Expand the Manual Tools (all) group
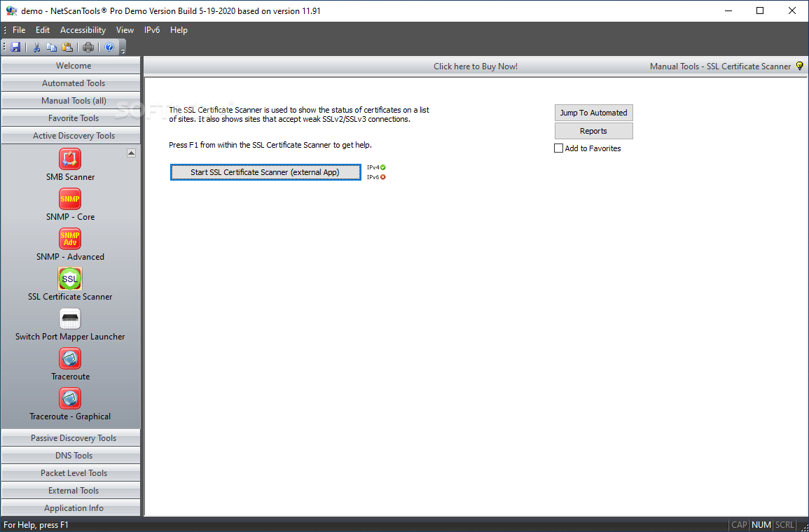The height and width of the screenshot is (532, 809). [71, 101]
